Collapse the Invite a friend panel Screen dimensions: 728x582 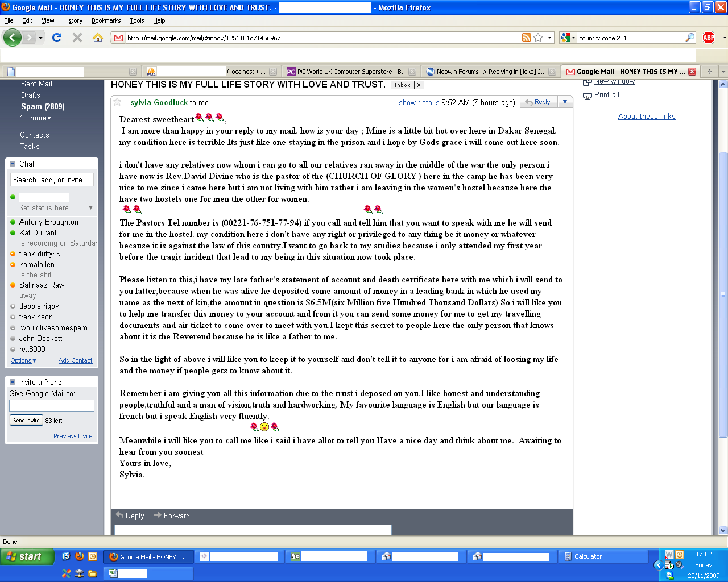tap(13, 382)
